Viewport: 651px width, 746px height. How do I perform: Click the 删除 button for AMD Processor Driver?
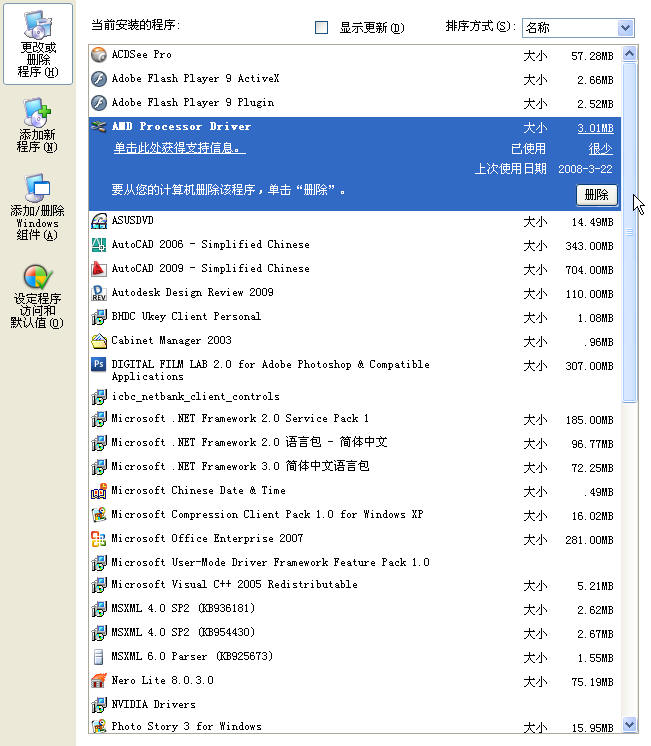coord(596,195)
